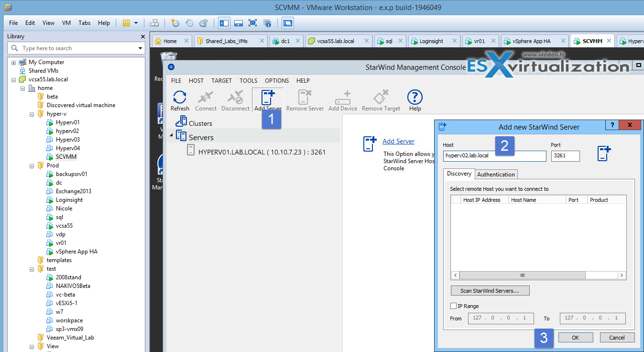644x352 pixels.
Task: Toggle the thumbnail bar icon
Action: (x=238, y=22)
